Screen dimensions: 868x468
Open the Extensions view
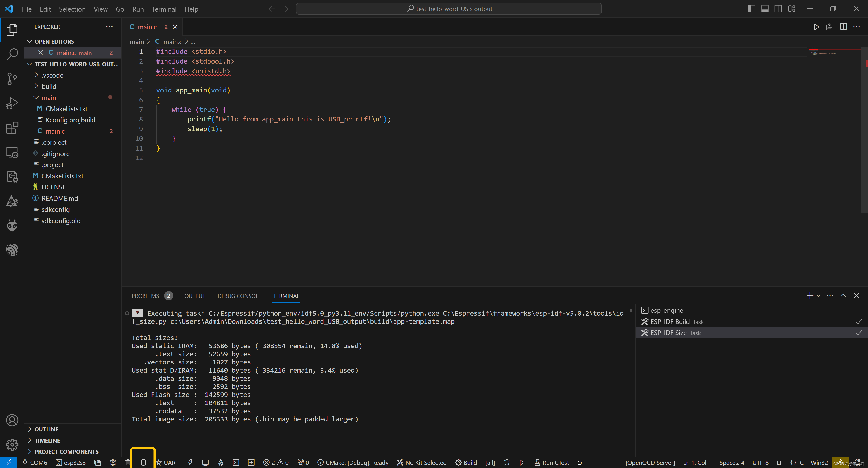tap(12, 128)
